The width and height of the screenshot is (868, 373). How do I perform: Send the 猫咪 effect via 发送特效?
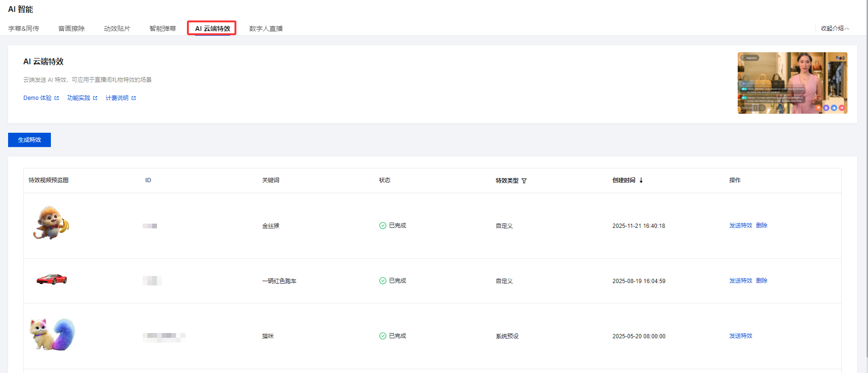tap(741, 336)
